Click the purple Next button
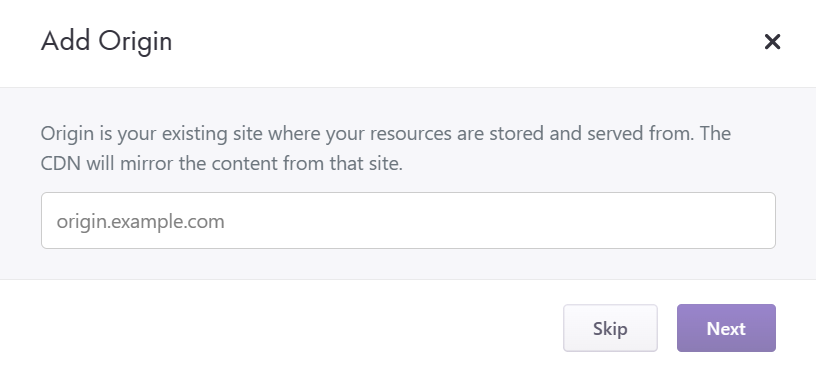Viewport: 816px width, 369px height. (726, 328)
